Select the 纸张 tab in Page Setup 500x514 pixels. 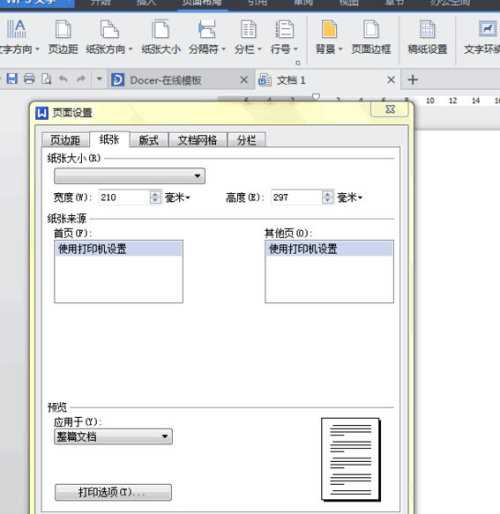pyautogui.click(x=109, y=139)
